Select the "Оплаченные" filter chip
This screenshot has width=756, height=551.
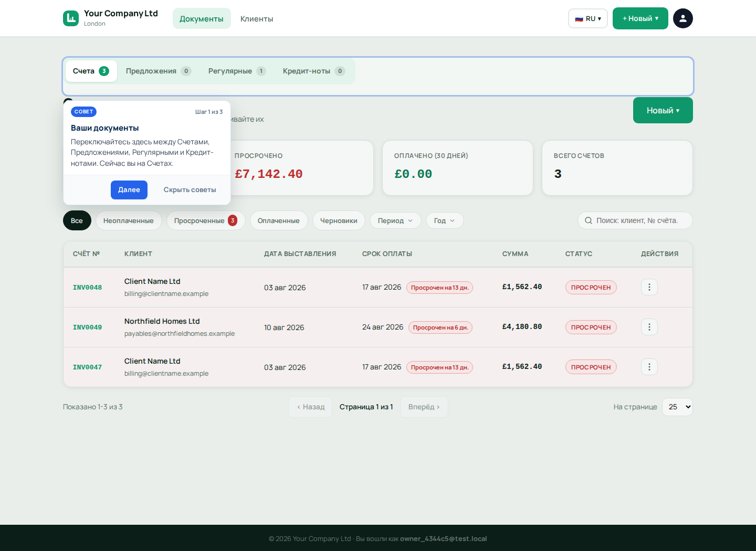(x=279, y=220)
